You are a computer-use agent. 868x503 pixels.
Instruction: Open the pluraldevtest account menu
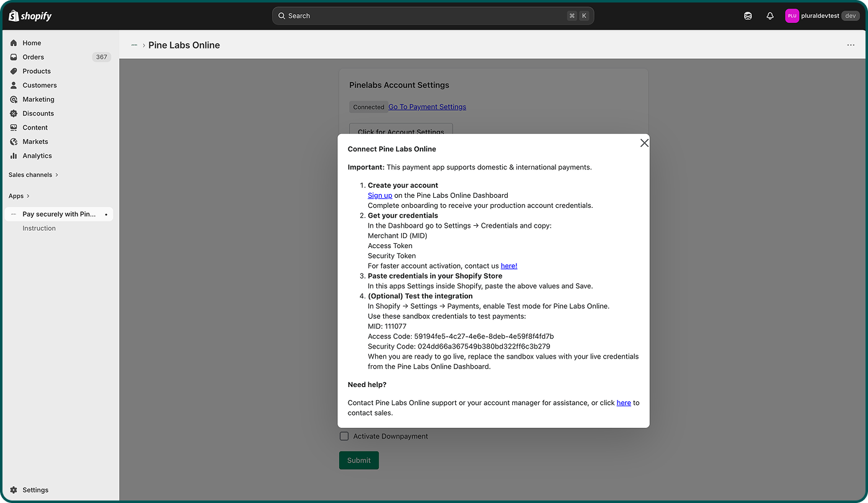click(822, 16)
